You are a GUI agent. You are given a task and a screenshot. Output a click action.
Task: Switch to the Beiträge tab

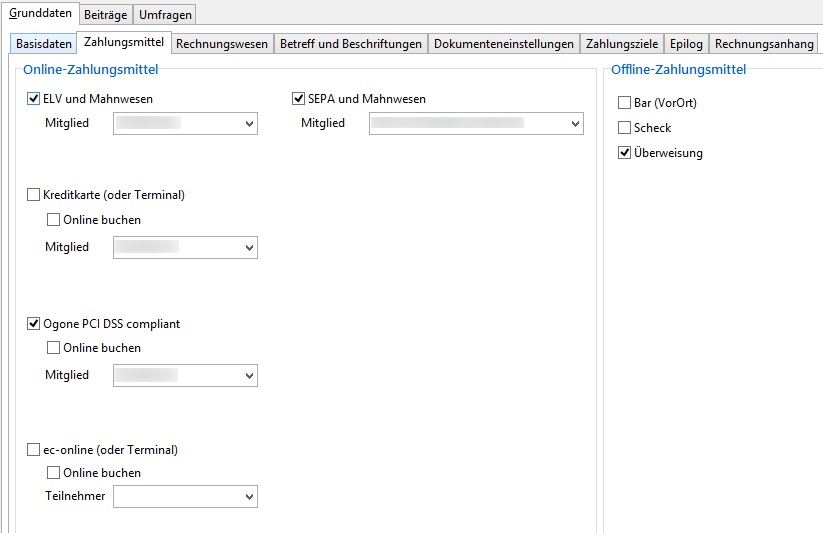pyautogui.click(x=105, y=15)
